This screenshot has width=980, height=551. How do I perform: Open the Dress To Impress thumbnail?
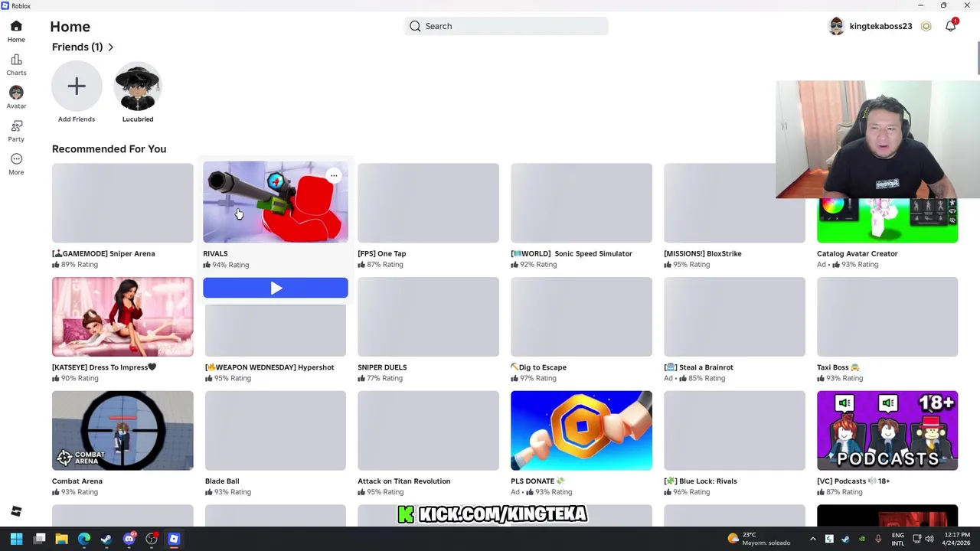122,317
